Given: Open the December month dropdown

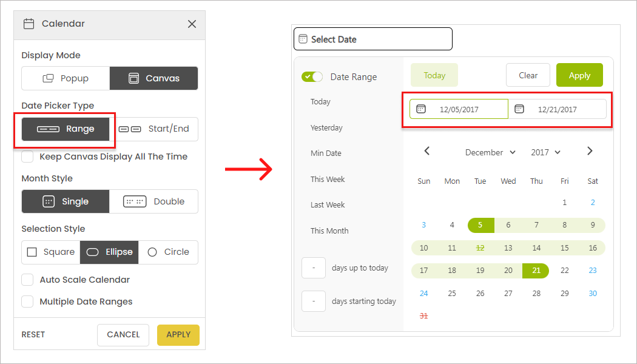Looking at the screenshot, I should point(490,152).
